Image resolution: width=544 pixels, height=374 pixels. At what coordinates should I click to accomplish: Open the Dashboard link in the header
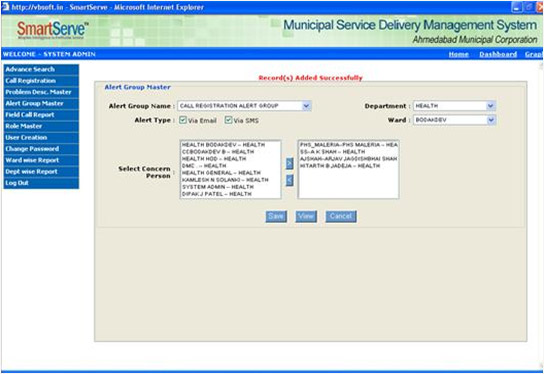tap(498, 54)
